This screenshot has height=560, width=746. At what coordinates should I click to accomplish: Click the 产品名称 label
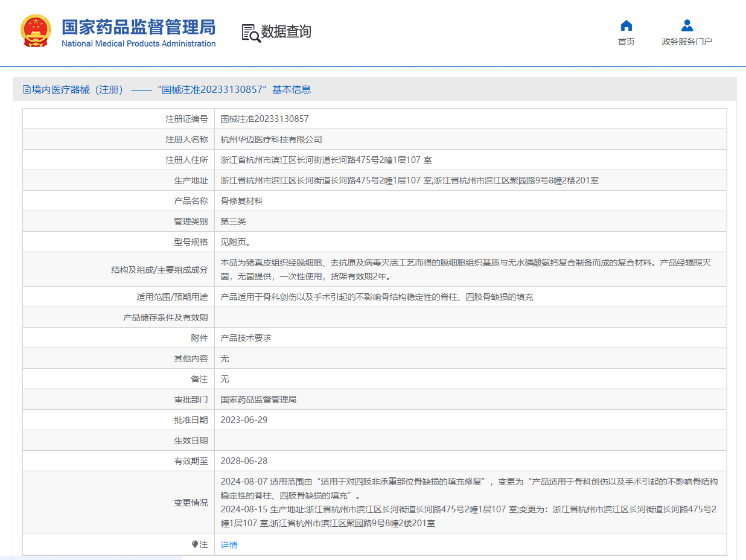[191, 201]
